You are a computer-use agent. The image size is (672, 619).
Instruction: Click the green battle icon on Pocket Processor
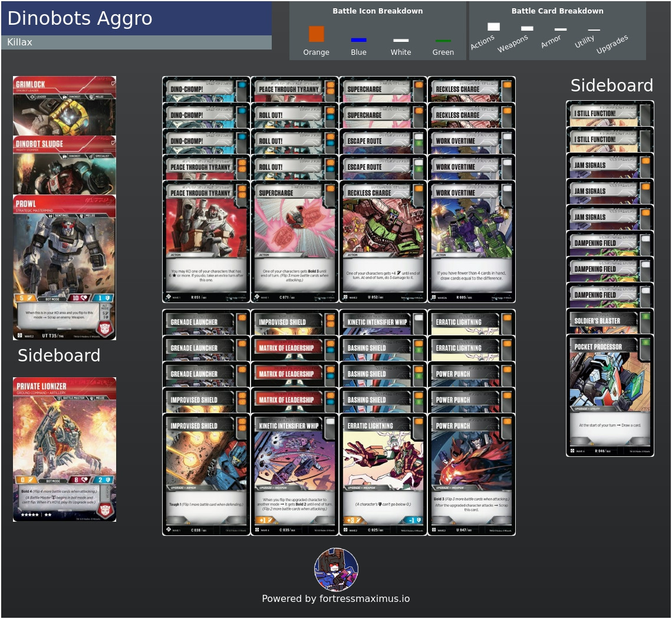coord(645,343)
